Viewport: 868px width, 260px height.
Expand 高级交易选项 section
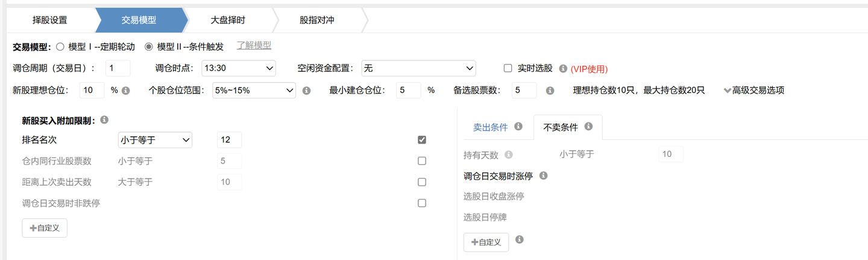pos(754,90)
